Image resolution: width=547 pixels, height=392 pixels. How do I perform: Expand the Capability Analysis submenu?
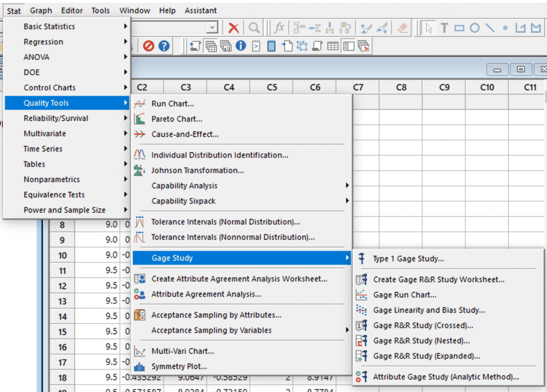coord(242,186)
